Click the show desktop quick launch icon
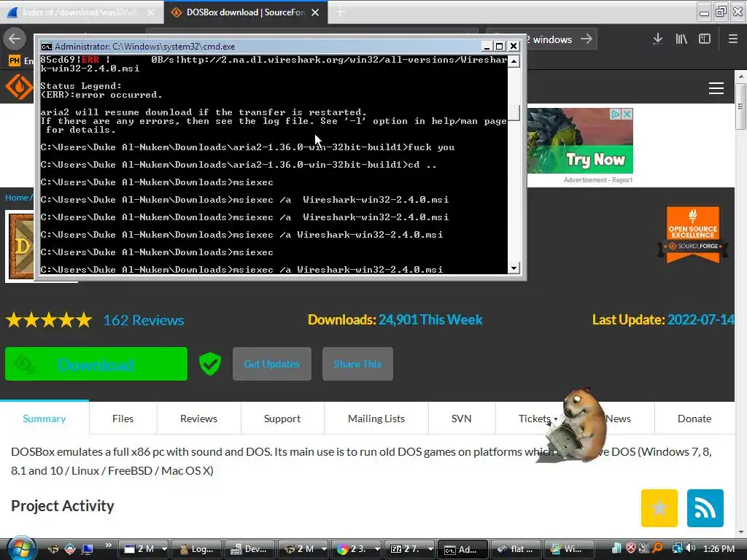Screen dimensions: 747x560 [88, 549]
